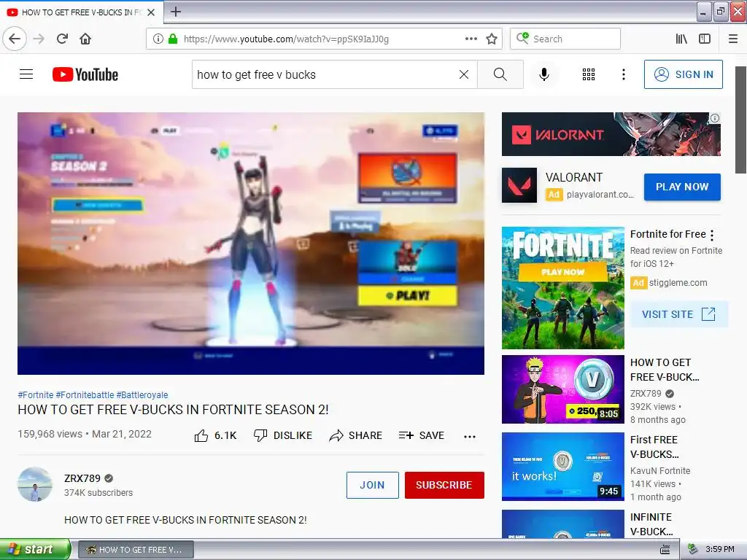Image resolution: width=747 pixels, height=560 pixels.
Task: Open more actions menu below the video
Action: [469, 436]
